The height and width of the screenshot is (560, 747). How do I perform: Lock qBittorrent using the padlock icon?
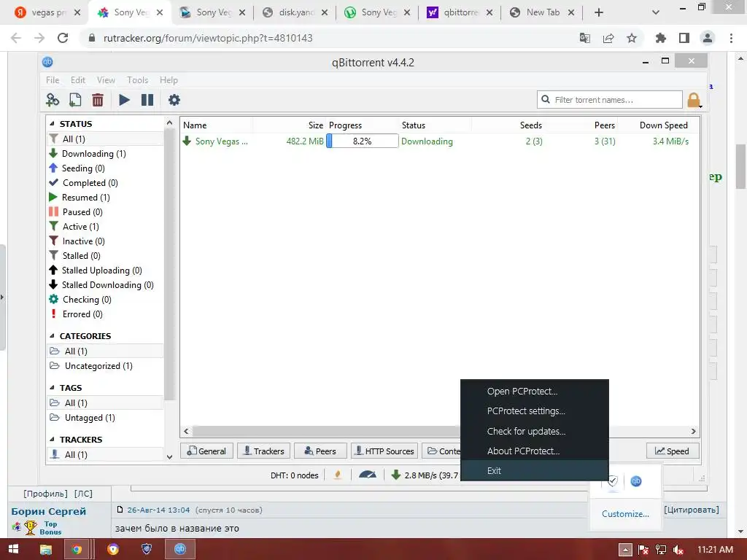694,100
